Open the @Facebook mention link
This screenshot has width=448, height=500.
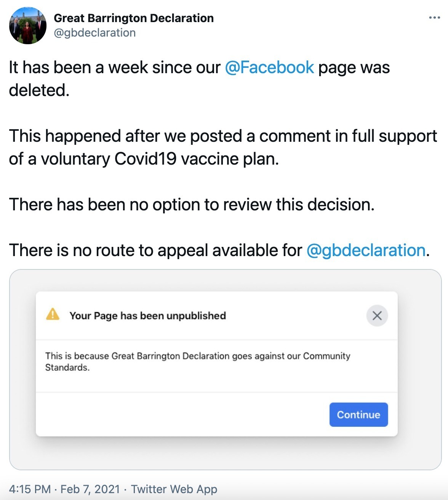tap(269, 67)
